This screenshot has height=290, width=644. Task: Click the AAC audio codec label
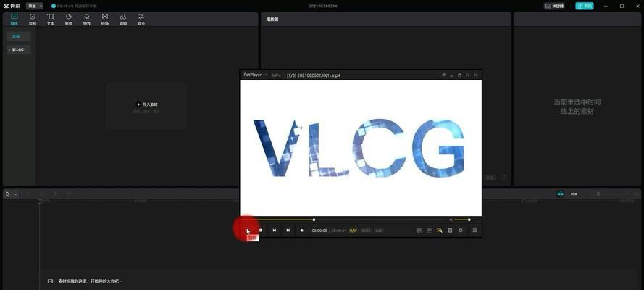coord(379,231)
